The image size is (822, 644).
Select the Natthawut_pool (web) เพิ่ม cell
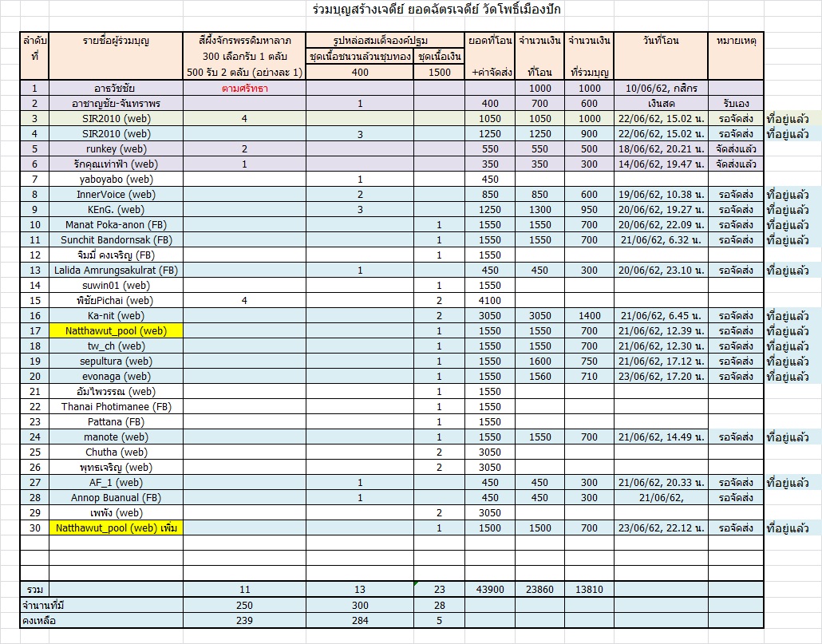tap(117, 528)
